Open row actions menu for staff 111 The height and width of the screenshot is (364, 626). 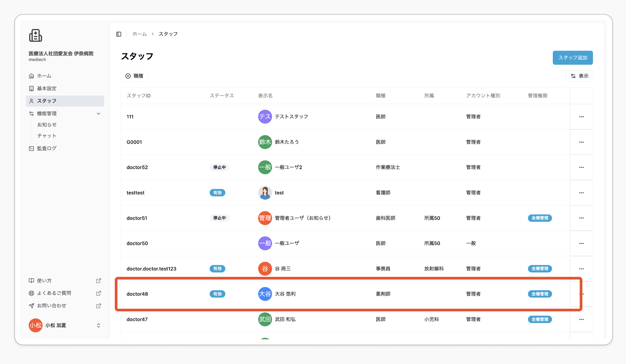[x=582, y=117]
